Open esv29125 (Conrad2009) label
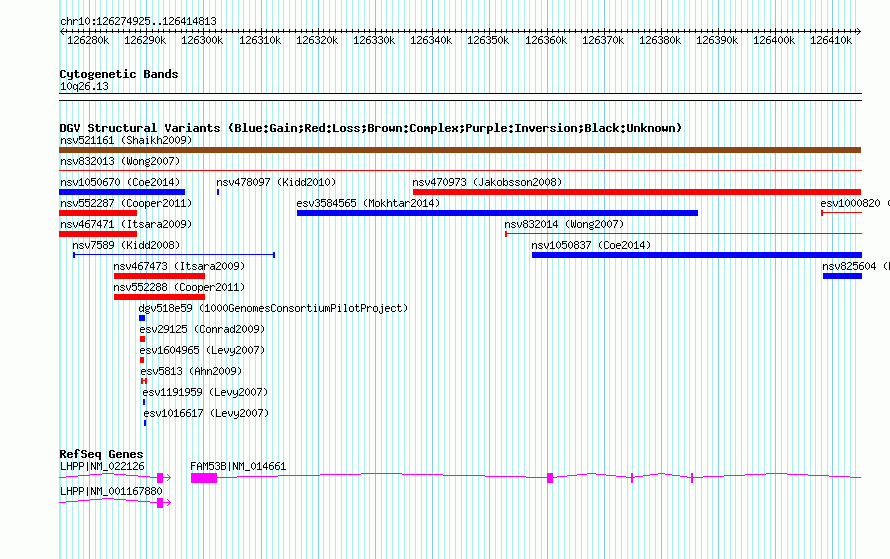The image size is (890, 559). coord(202,329)
